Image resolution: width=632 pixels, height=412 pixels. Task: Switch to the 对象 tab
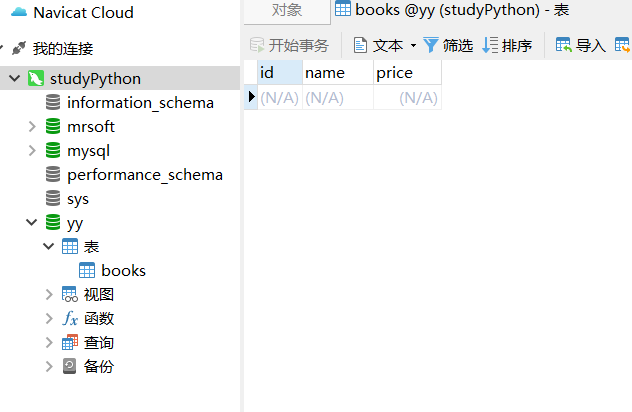pos(287,11)
